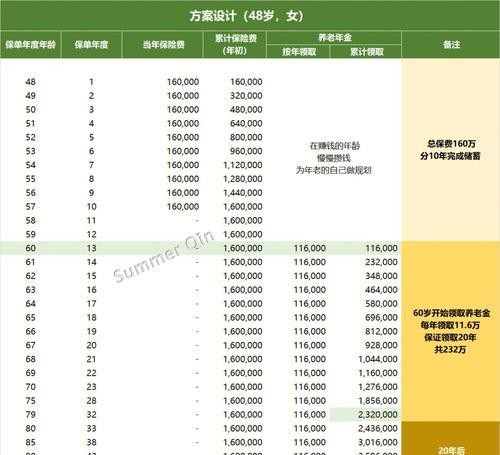Select the 在赚钱的年龄 text block
The width and height of the screenshot is (500, 455).
pyautogui.click(x=334, y=158)
